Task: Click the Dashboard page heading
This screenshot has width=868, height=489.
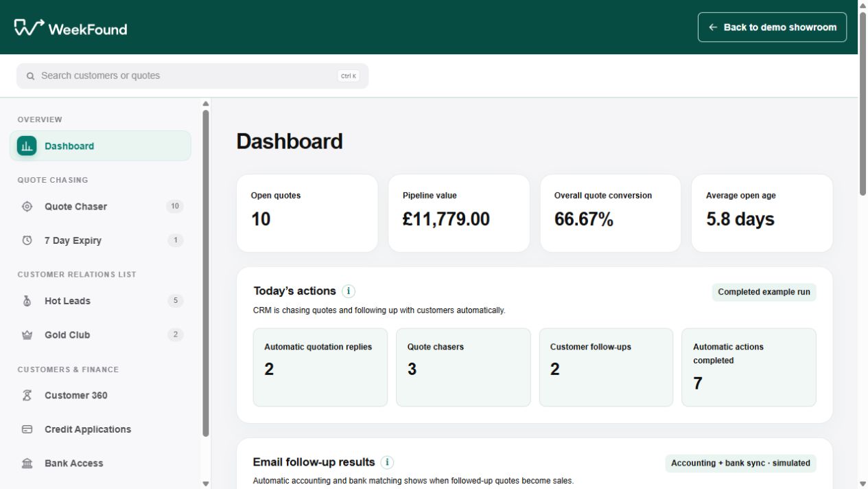Action: click(290, 141)
